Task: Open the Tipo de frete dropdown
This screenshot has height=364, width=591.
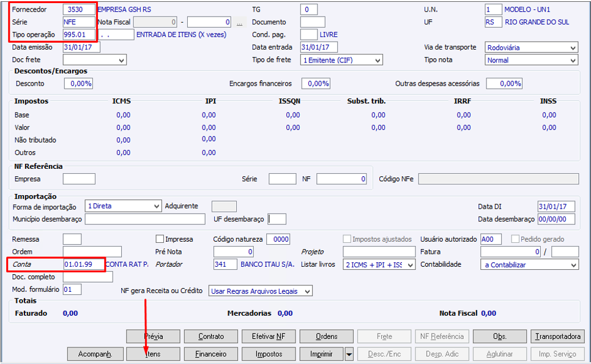Action: 341,60
